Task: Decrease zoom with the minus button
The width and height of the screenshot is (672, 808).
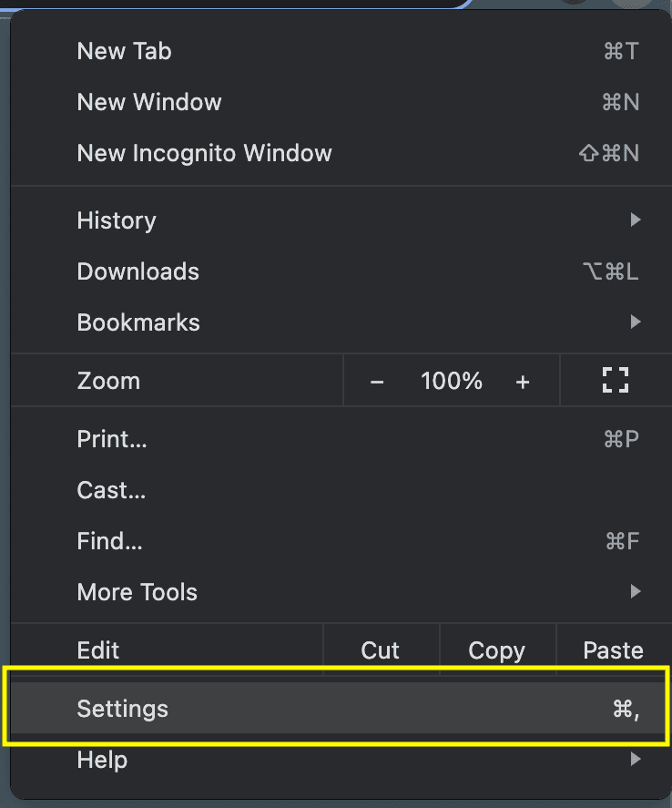Action: point(377,382)
